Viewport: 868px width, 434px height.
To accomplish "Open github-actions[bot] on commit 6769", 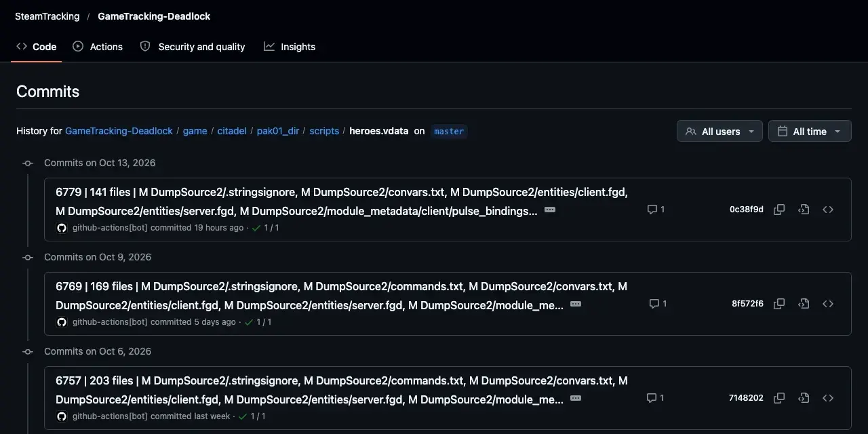I will coord(110,322).
